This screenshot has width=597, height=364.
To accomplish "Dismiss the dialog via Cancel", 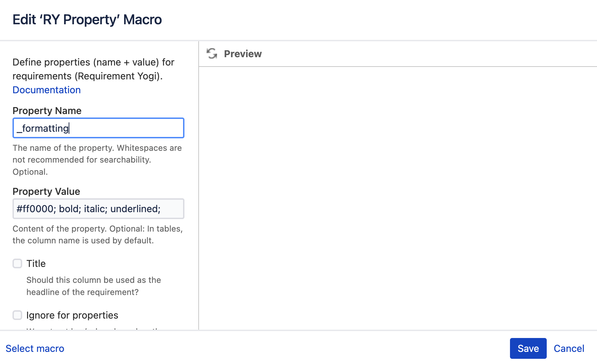I will [x=569, y=348].
